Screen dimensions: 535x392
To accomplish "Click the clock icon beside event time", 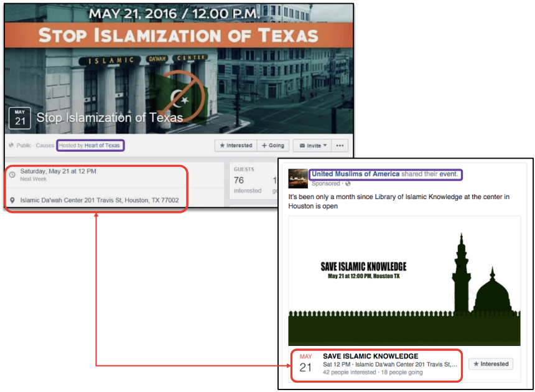I will tap(12, 175).
